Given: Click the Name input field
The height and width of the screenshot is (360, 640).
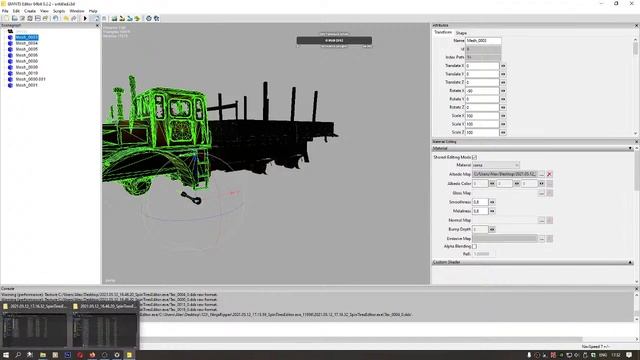Looking at the screenshot, I should tap(483, 41).
